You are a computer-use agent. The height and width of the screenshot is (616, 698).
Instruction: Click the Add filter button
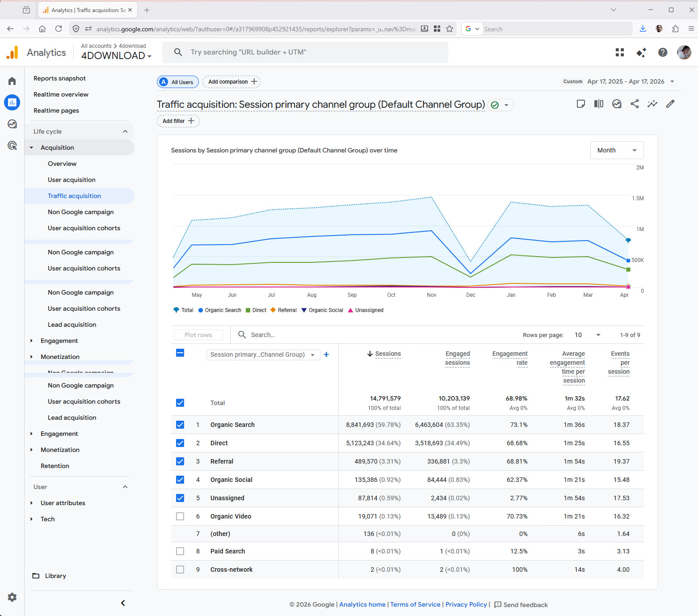[178, 121]
